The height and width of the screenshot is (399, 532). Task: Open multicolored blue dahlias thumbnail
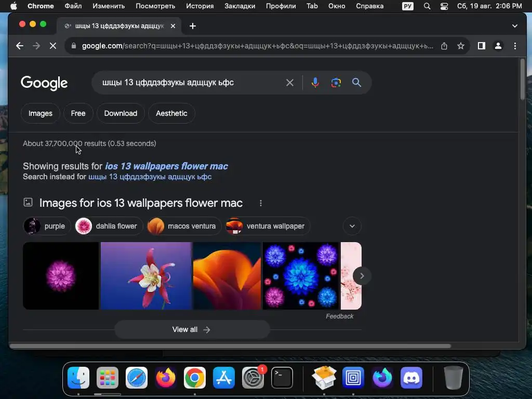[x=301, y=276]
